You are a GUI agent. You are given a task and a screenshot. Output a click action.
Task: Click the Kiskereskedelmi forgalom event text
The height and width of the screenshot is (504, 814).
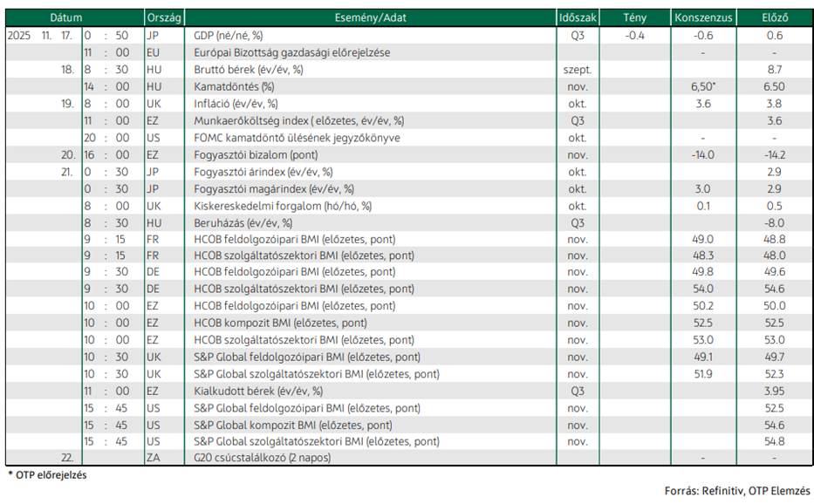pyautogui.click(x=283, y=206)
